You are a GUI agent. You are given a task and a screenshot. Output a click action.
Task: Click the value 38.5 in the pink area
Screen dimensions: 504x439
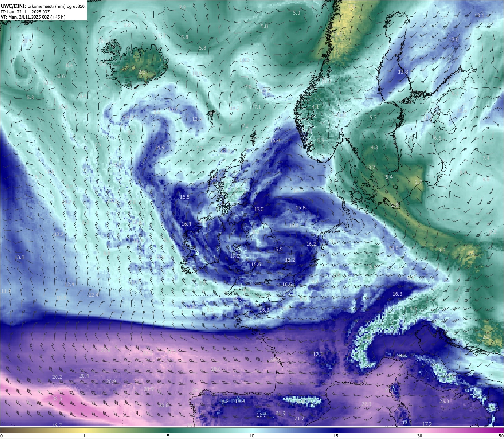[57, 398]
